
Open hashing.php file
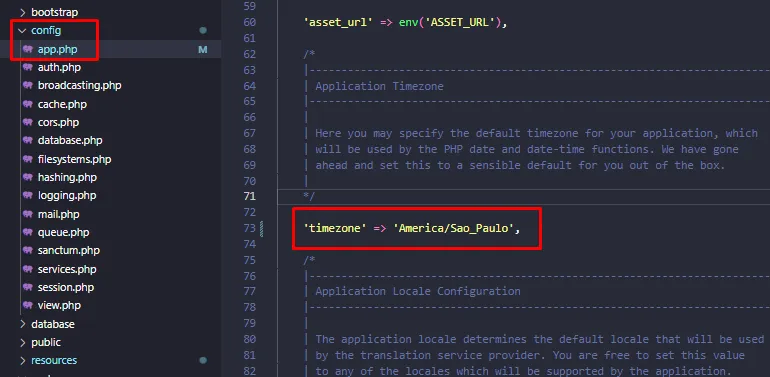(x=67, y=177)
